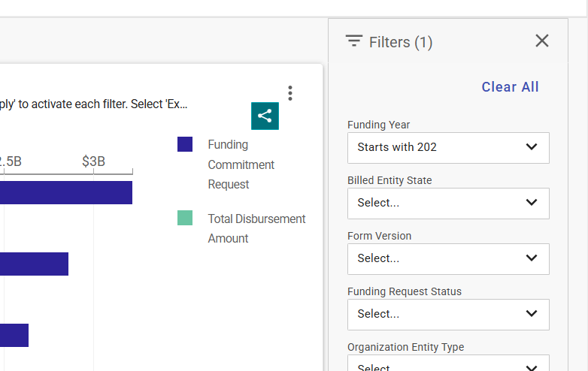The width and height of the screenshot is (588, 371).
Task: Click the Filters (1) panel heading
Action: (x=401, y=42)
